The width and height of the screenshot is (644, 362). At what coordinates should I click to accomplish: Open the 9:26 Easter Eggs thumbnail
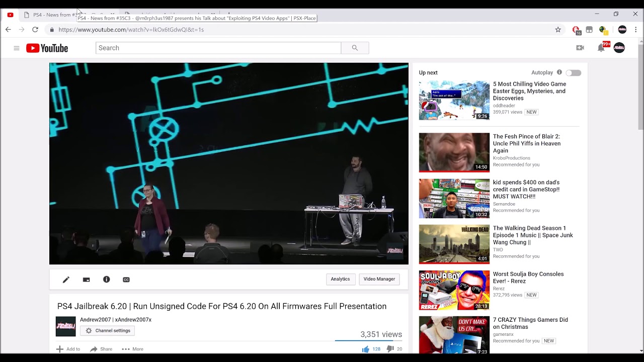(454, 100)
